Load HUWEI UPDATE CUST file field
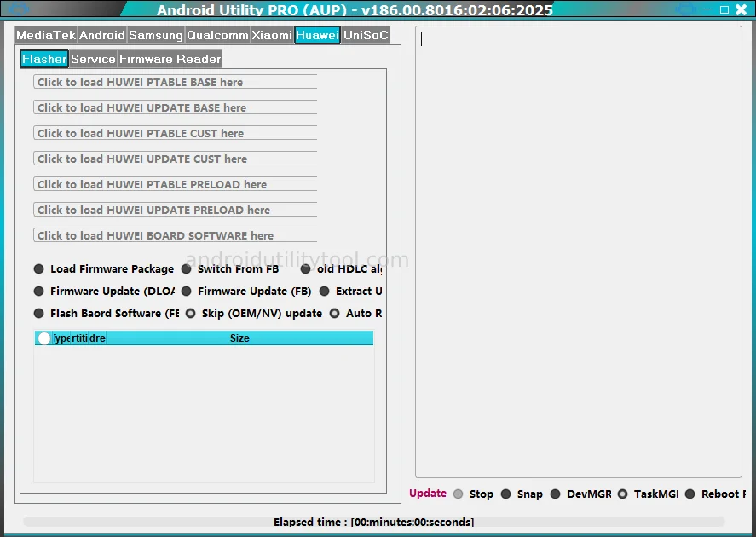The width and height of the screenshot is (756, 537). tap(175, 159)
